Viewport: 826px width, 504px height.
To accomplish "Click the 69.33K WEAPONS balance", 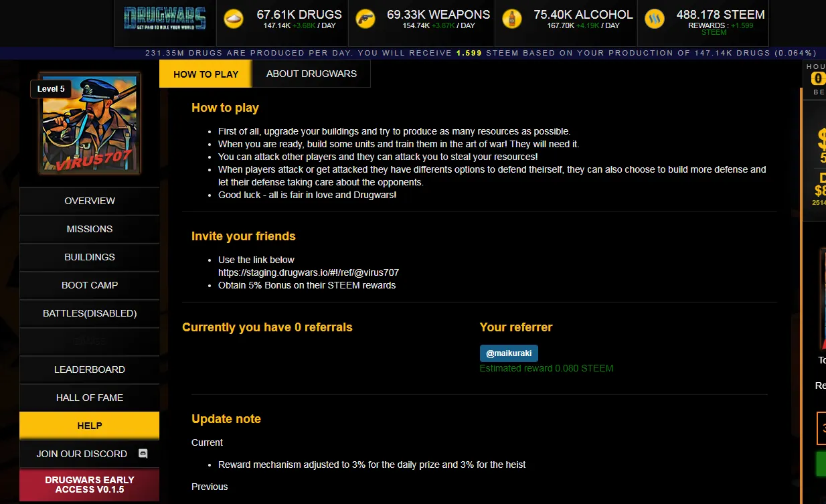I will click(x=438, y=14).
